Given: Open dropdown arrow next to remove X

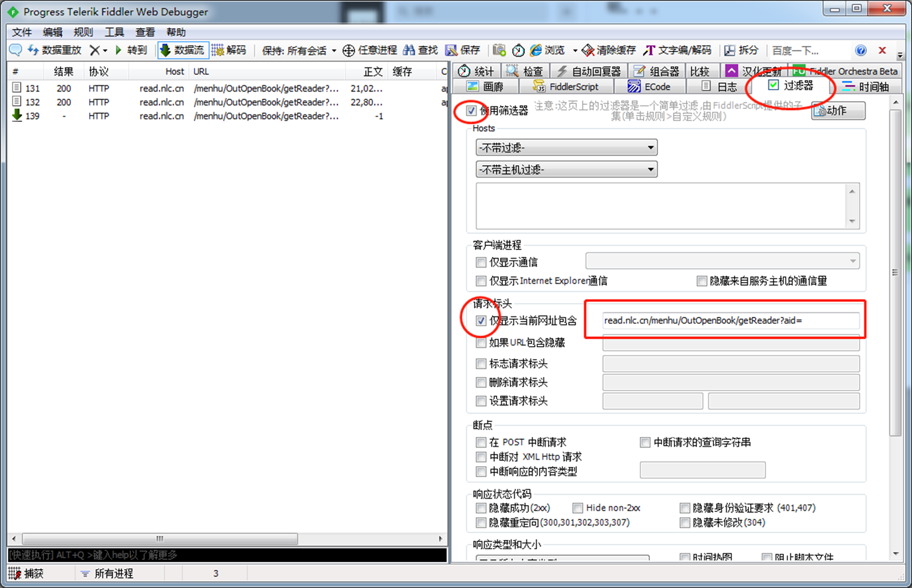Looking at the screenshot, I should click(x=105, y=51).
